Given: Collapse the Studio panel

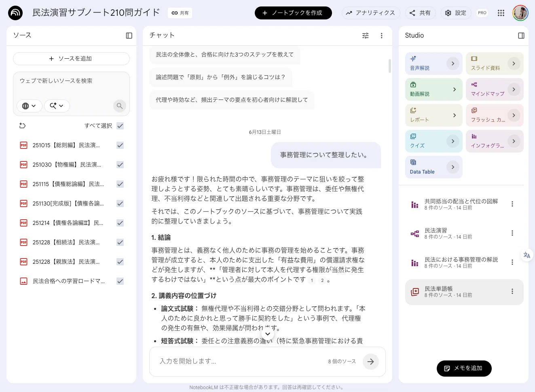Looking at the screenshot, I should (521, 36).
